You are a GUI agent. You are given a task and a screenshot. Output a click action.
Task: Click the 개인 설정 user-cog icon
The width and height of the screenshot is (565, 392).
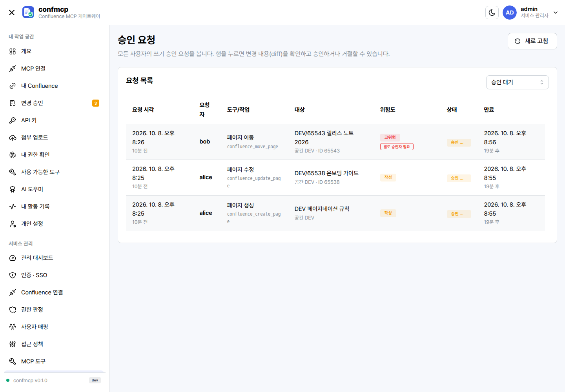tap(13, 224)
